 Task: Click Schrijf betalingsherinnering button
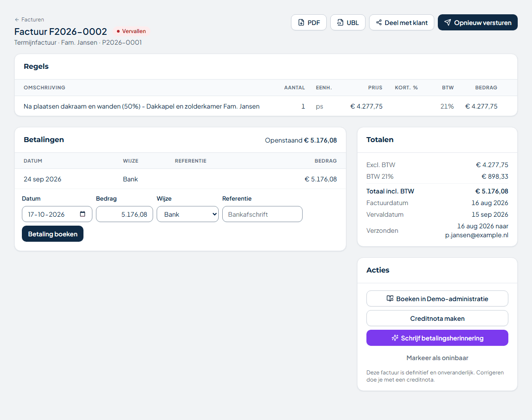pyautogui.click(x=437, y=338)
